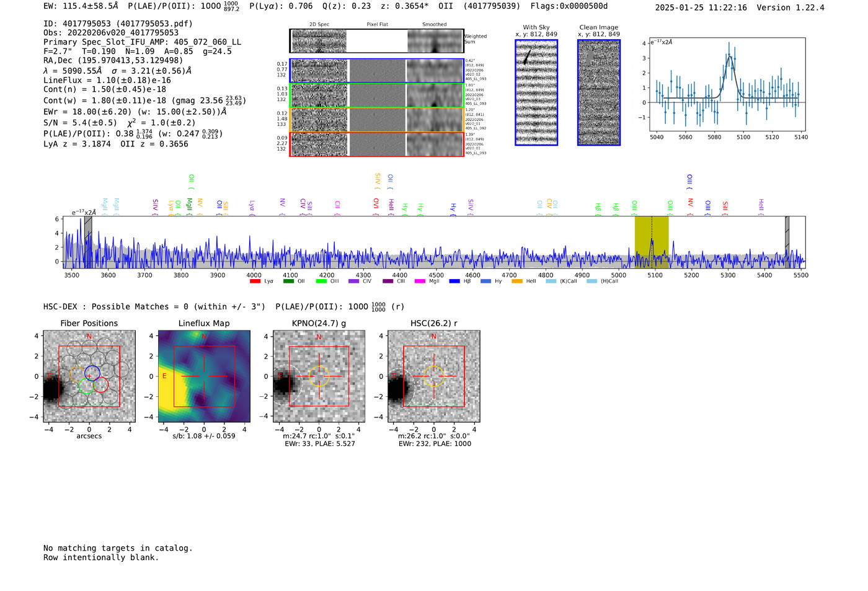This screenshot has height=591, width=868.
Task: Click the 'Cont(n) = 1.50(±0.45)e-18' line
Action: coord(105,89)
